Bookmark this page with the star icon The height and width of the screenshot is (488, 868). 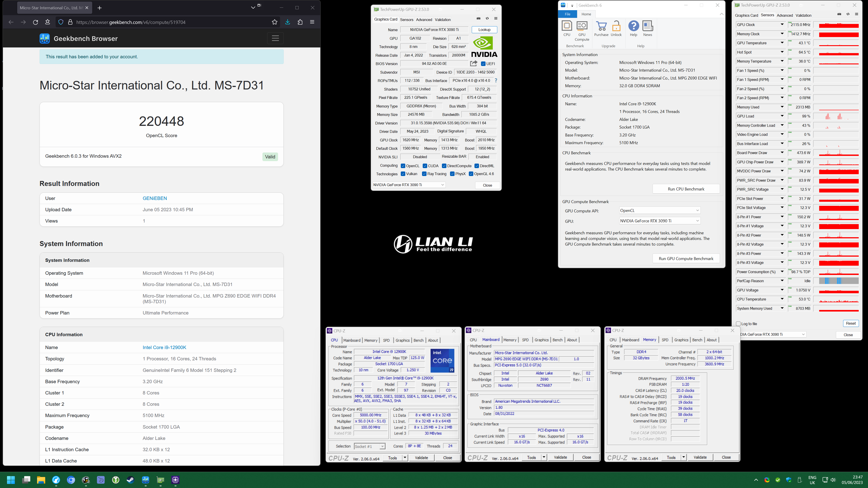pyautogui.click(x=275, y=22)
